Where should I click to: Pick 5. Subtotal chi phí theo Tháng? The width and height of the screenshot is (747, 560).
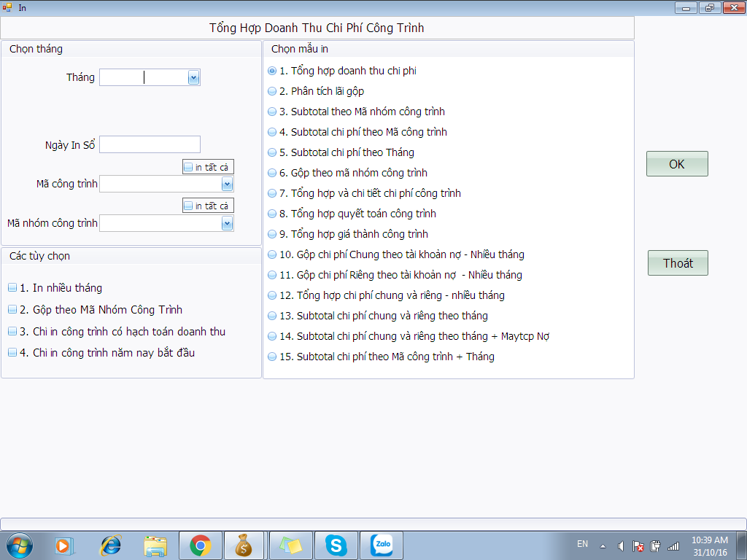click(272, 153)
